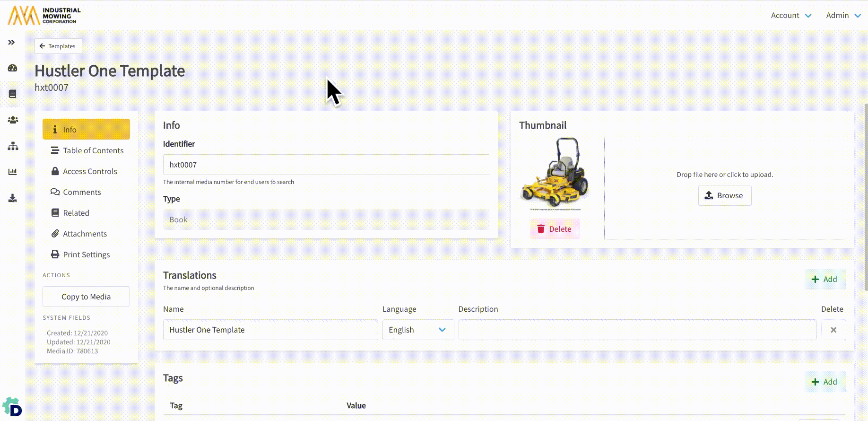This screenshot has height=421, width=868.
Task: Open the users group icon in sidebar
Action: [13, 120]
